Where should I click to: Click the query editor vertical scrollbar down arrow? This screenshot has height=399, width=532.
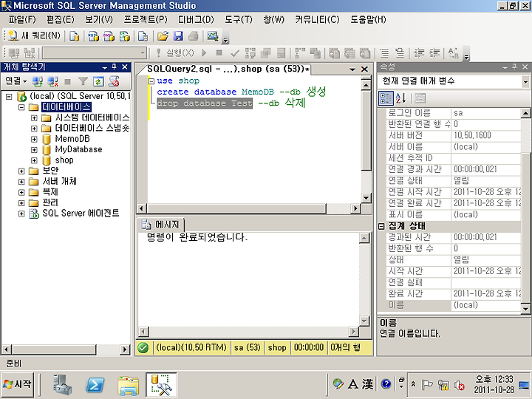[x=366, y=198]
